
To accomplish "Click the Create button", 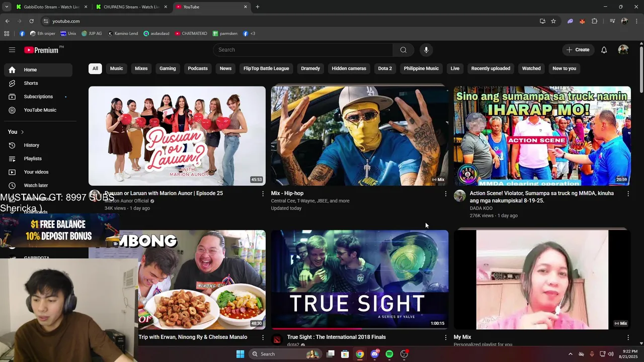I will click(x=578, y=50).
